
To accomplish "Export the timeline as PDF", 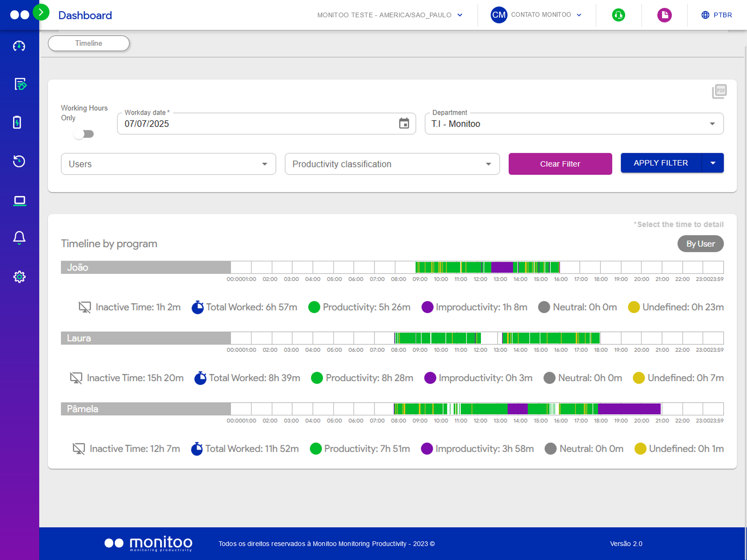I will pyautogui.click(x=719, y=91).
